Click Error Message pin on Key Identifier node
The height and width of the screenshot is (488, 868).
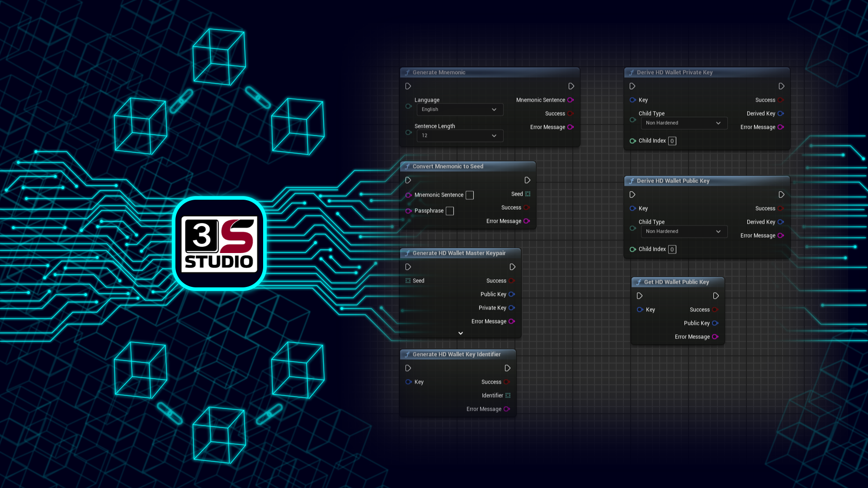coord(507,409)
